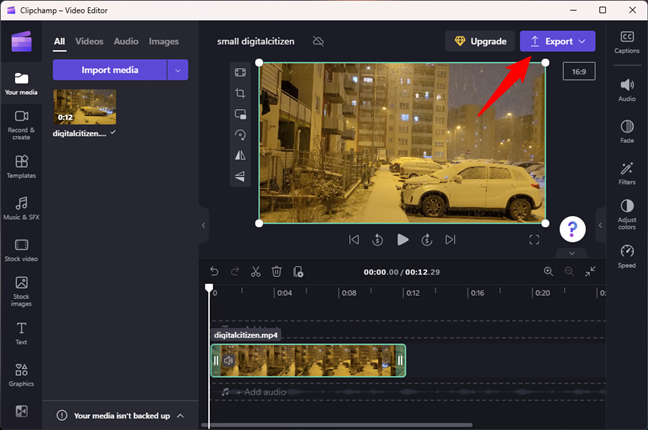The height and width of the screenshot is (430, 648).
Task: Delete selected clip with trash icon
Action: point(277,271)
